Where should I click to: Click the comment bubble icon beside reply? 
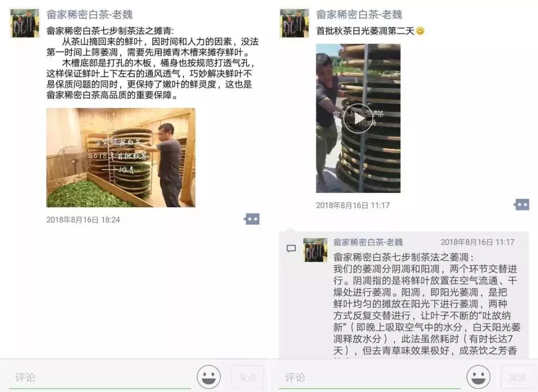tap(291, 249)
